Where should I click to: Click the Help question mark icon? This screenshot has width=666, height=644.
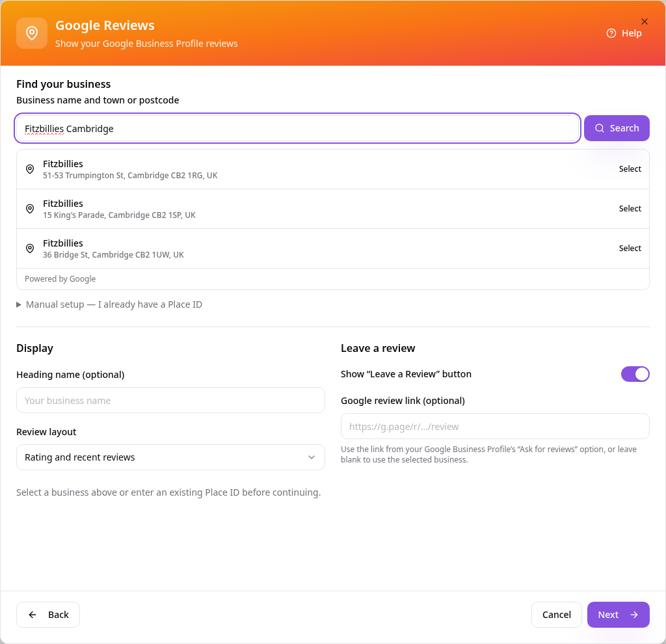coord(611,33)
